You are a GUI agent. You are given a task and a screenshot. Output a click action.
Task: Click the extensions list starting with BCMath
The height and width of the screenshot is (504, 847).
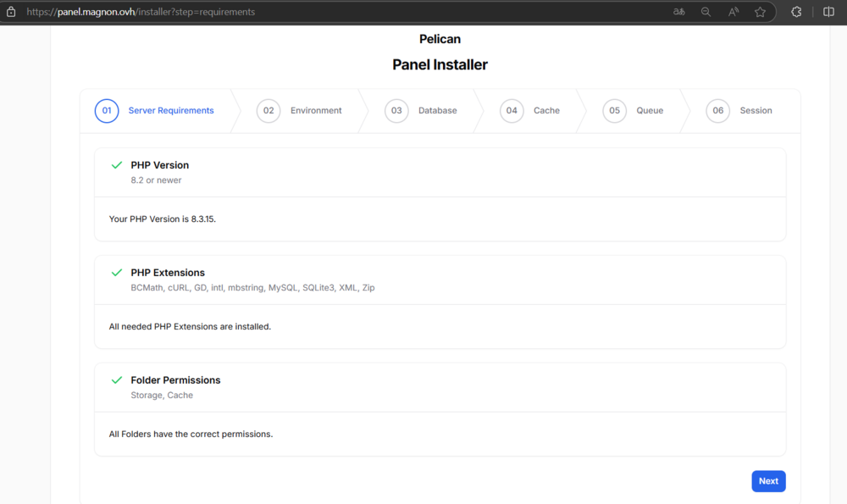coord(252,288)
